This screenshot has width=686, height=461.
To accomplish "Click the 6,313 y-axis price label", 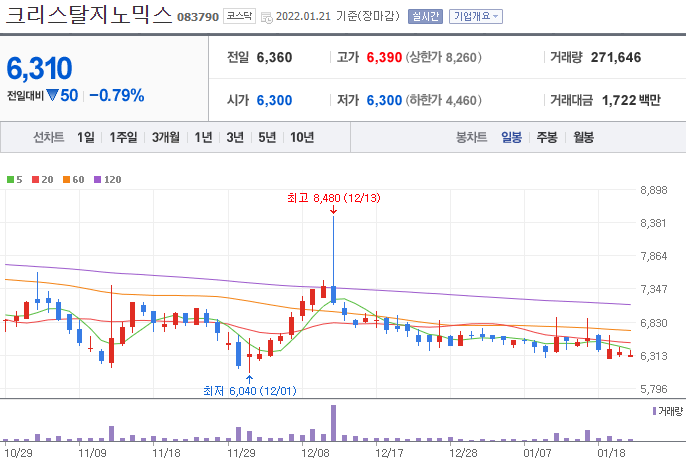I will coord(654,356).
